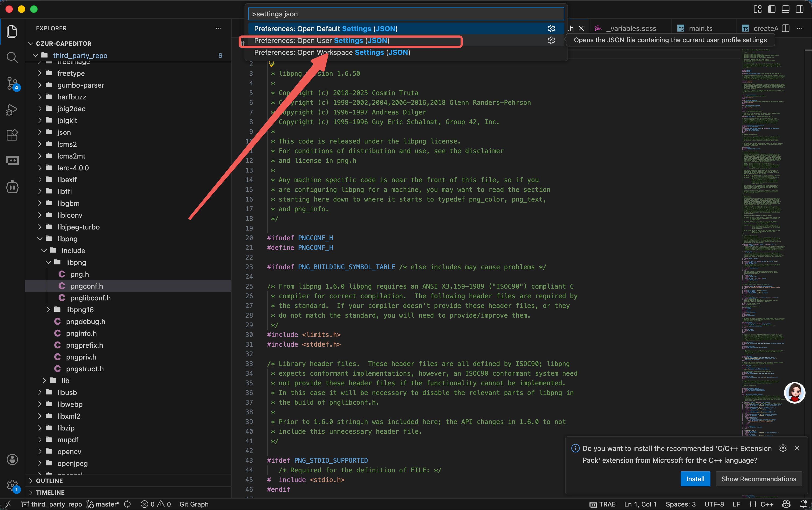The width and height of the screenshot is (812, 510).
Task: Toggle secondary side bar visibility
Action: click(x=800, y=9)
